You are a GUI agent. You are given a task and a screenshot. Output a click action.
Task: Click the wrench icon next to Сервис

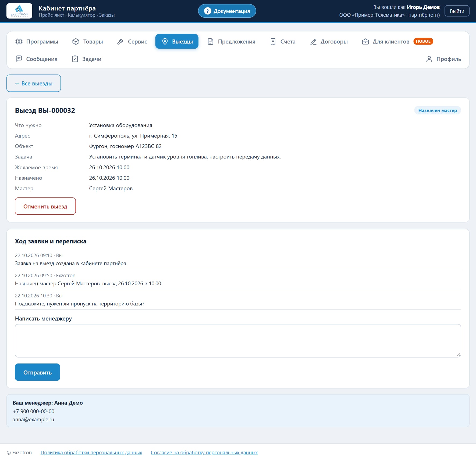pos(120,42)
